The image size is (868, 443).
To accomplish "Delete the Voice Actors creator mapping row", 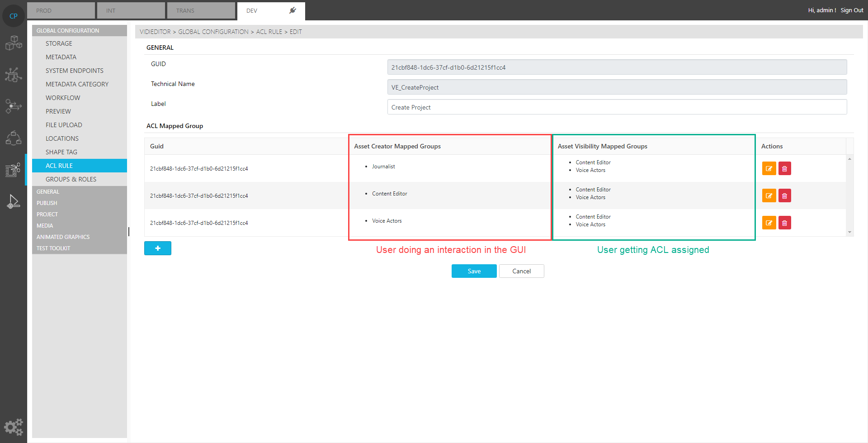I will [x=784, y=223].
